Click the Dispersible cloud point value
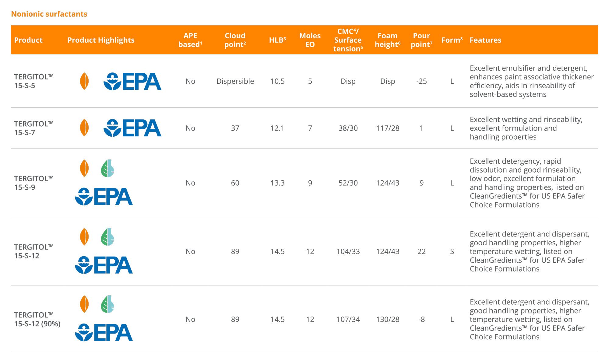Image resolution: width=609 pixels, height=364 pixels. point(235,81)
